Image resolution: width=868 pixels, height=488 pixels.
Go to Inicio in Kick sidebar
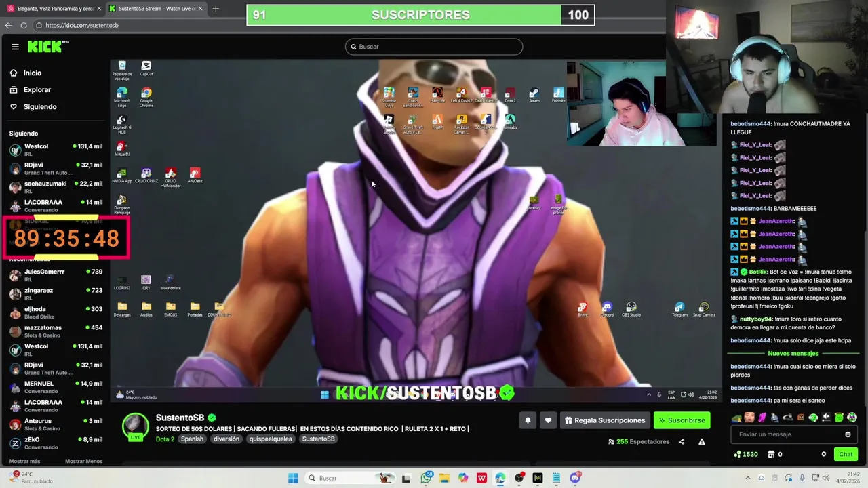(x=26, y=73)
